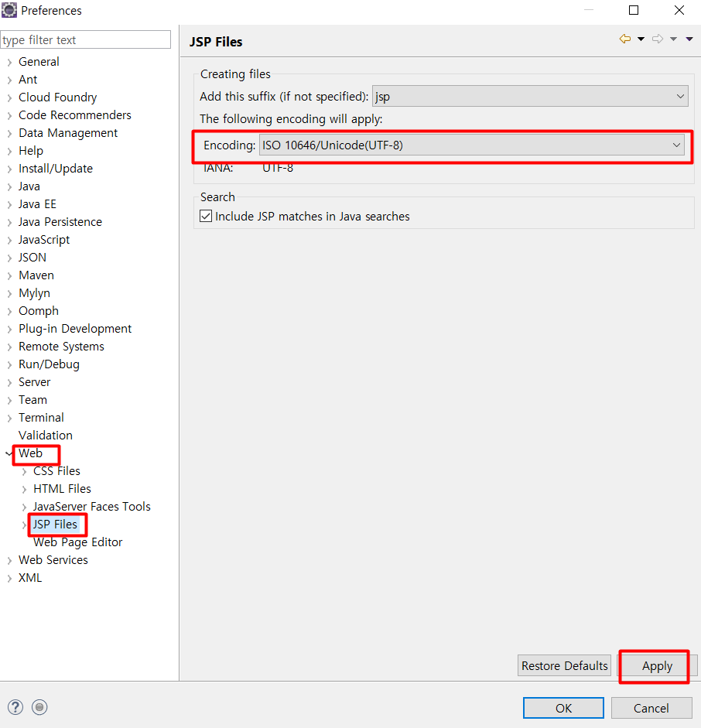Expand the XML tree node
Image resolution: width=701 pixels, height=728 pixels.
tap(10, 578)
